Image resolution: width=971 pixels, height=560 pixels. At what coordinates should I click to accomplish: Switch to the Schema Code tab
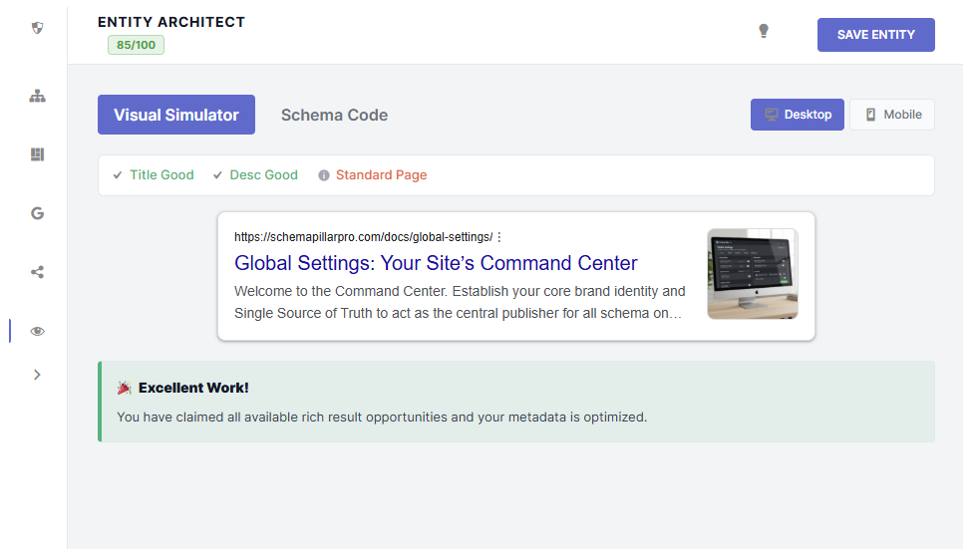(x=334, y=116)
